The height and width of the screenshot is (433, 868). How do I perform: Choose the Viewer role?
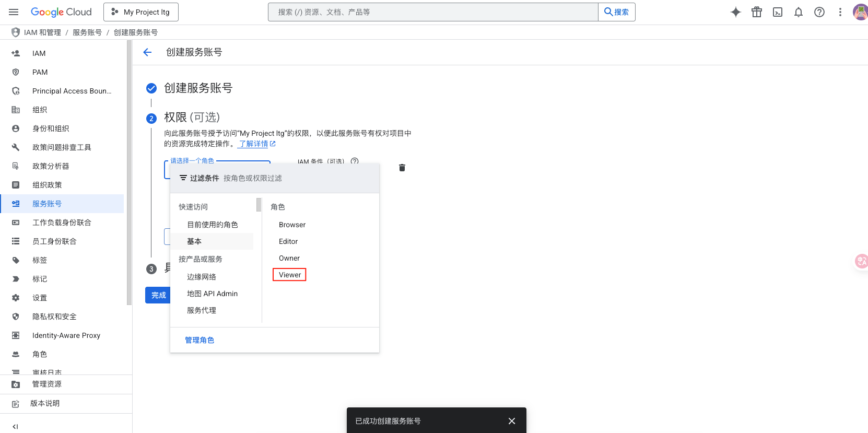[290, 275]
